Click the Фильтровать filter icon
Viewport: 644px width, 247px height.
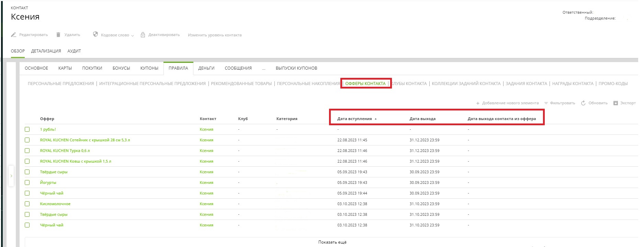coord(546,103)
